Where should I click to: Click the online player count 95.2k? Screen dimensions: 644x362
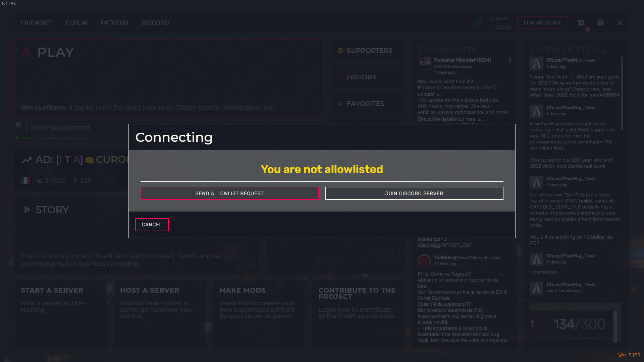(498, 18)
